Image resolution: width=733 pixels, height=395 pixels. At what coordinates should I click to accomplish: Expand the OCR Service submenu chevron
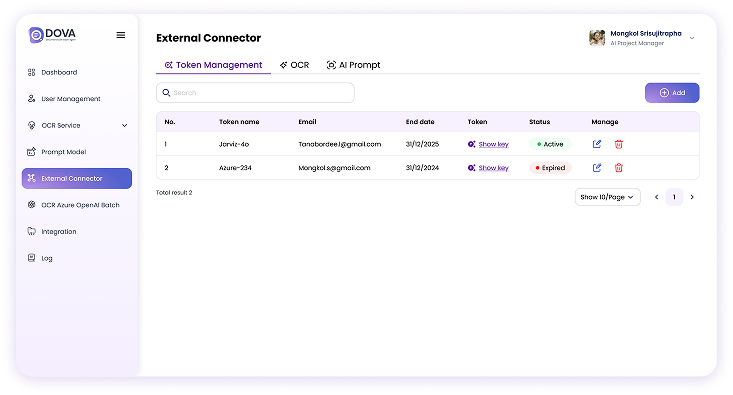[124, 125]
